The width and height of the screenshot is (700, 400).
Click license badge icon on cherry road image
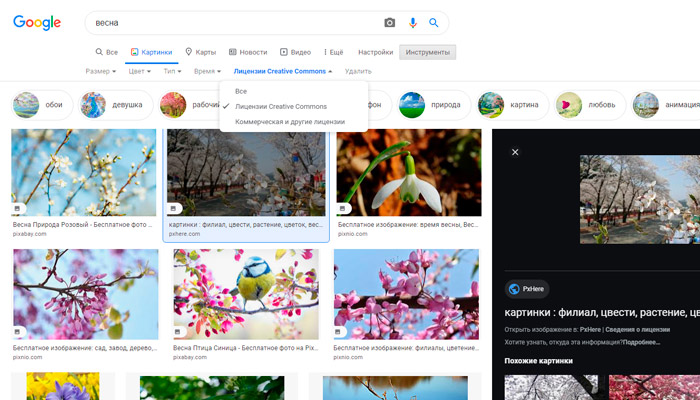pyautogui.click(x=173, y=208)
